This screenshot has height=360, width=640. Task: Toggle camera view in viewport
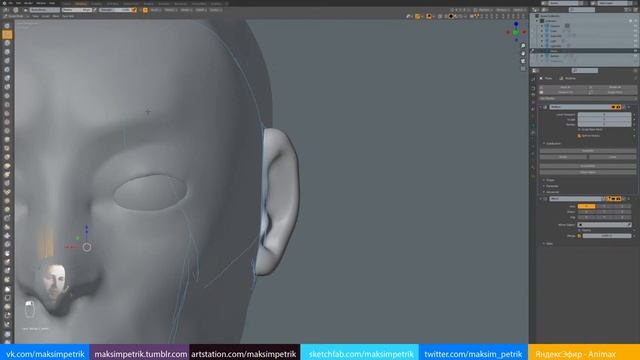click(523, 61)
